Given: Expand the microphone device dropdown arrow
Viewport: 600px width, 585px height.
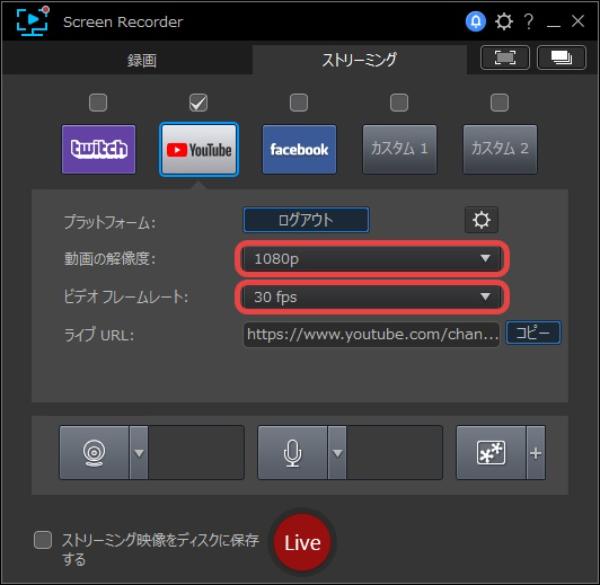Looking at the screenshot, I should 337,453.
